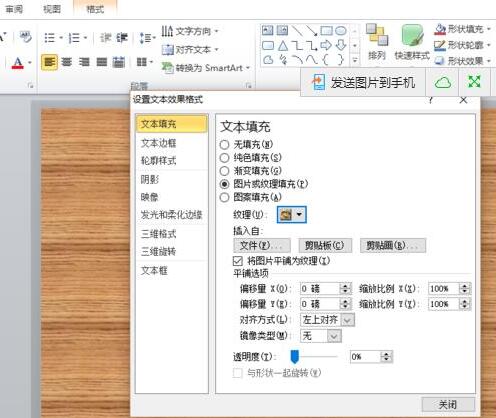This screenshot has height=418, width=496.
Task: Click the 偏移量 X offset field
Action: click(x=320, y=288)
